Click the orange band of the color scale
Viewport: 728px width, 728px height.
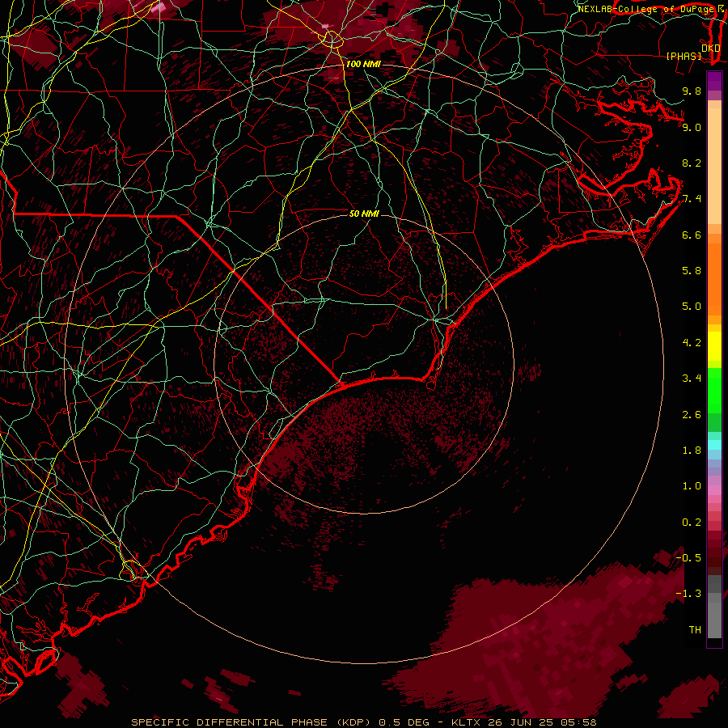714,278
